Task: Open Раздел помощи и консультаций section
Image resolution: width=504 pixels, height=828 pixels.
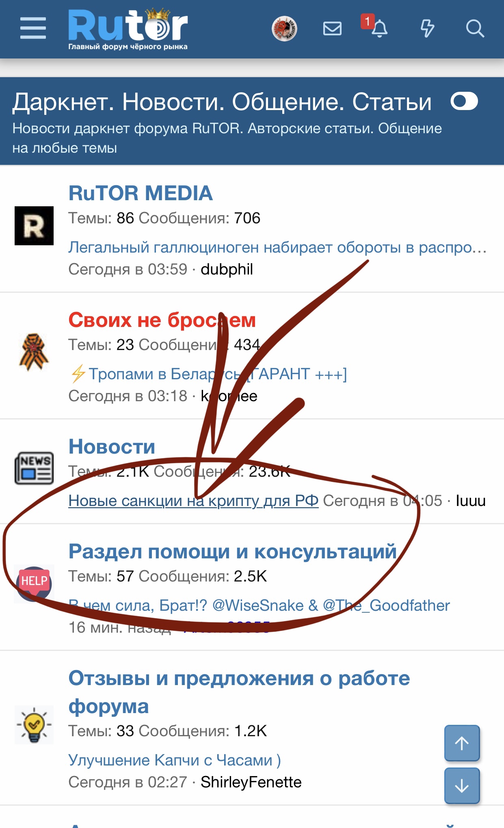Action: point(232,551)
